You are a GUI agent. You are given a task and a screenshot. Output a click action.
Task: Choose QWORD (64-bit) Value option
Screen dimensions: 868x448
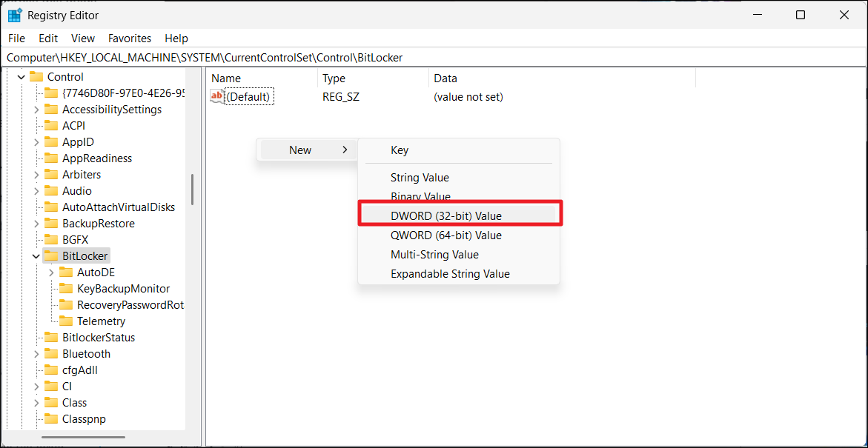(459, 235)
